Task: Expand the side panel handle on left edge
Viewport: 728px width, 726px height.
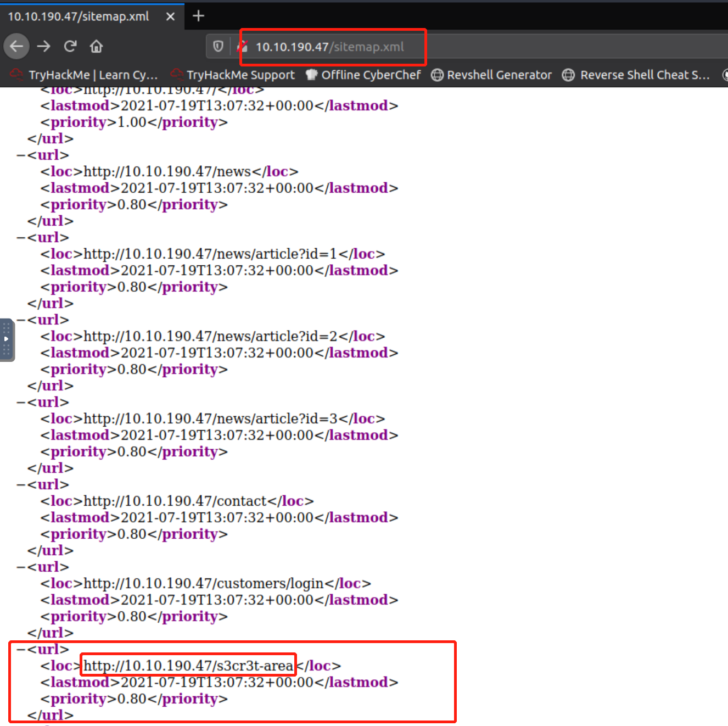Action: [x=7, y=339]
